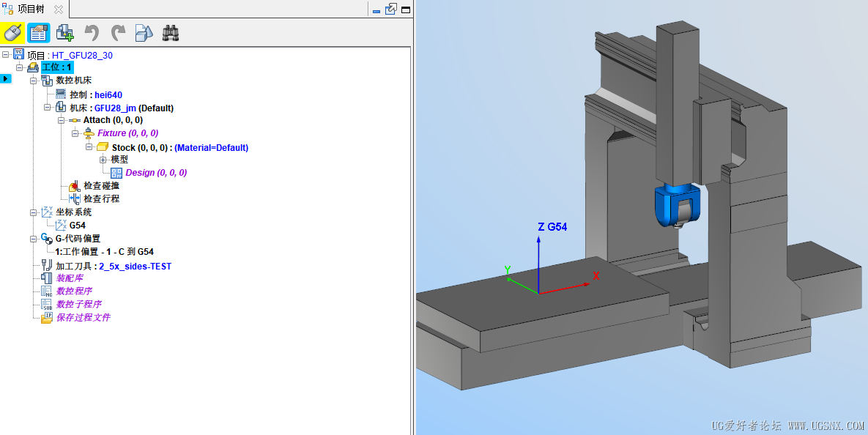Select Fixture (0, 0, 0) item
The image size is (868, 435).
(x=128, y=133)
